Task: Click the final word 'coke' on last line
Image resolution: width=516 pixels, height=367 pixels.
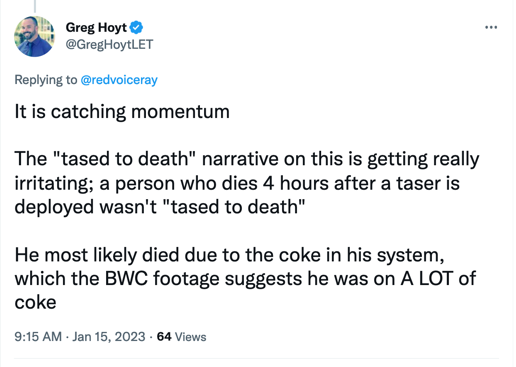Action: click(35, 302)
